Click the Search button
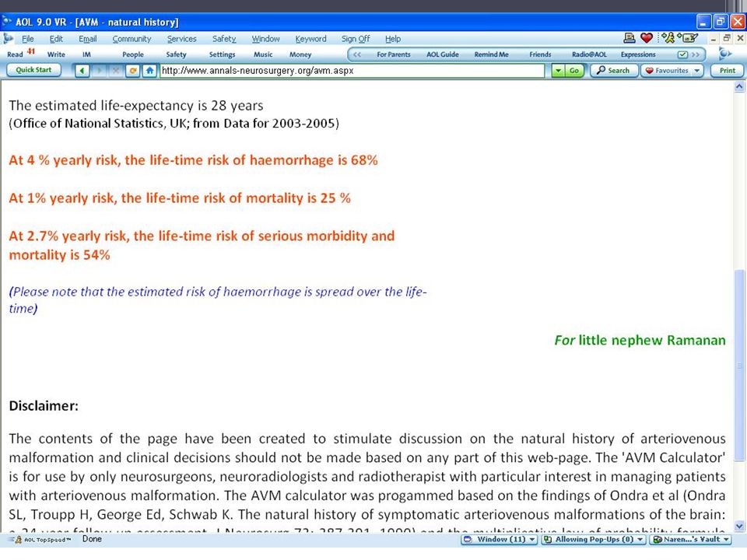This screenshot has height=560, width=747. (614, 71)
